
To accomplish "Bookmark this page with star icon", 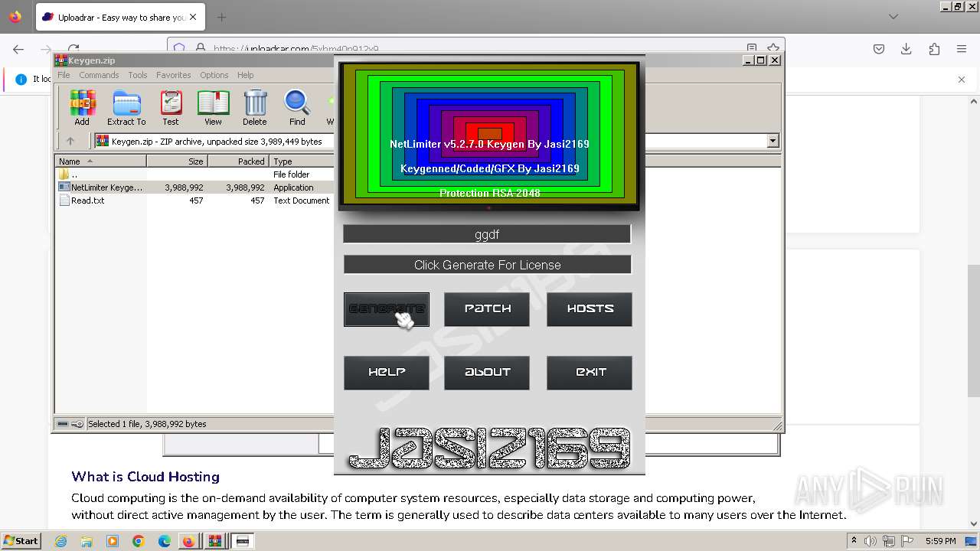I will 773,48.
